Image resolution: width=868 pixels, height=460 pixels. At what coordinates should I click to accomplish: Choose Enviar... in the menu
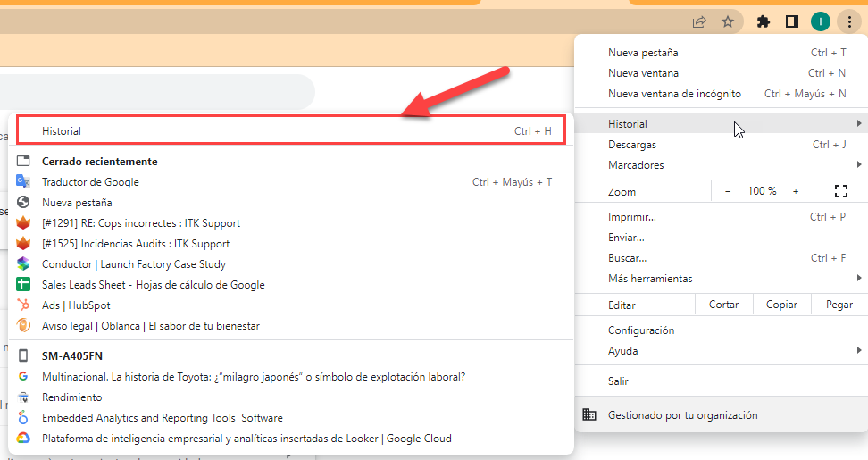coord(722,237)
